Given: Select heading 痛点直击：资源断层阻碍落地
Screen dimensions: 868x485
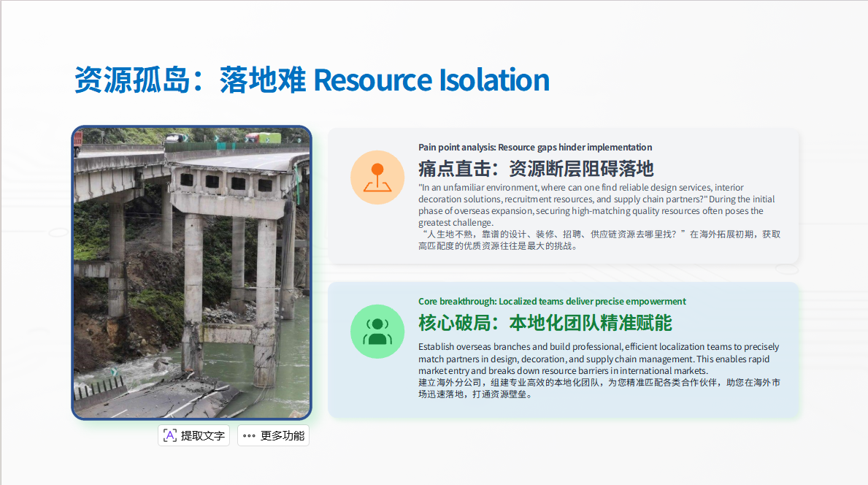Looking at the screenshot, I should pyautogui.click(x=536, y=168).
